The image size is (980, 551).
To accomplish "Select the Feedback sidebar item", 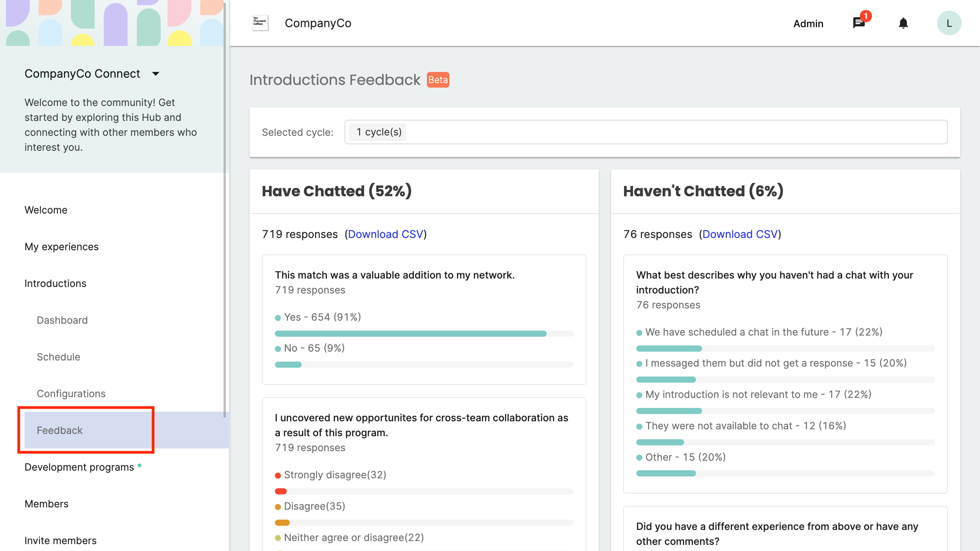I will 127,430.
